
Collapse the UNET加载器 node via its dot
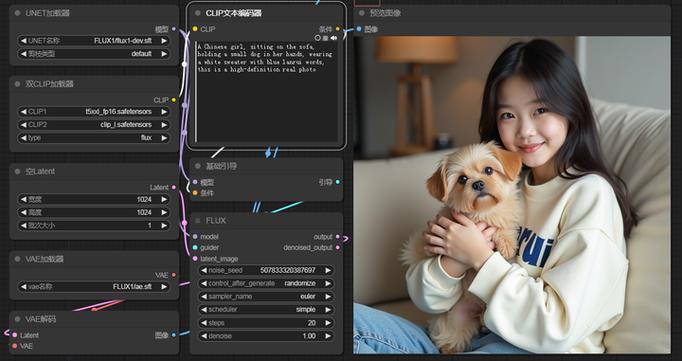[17, 13]
